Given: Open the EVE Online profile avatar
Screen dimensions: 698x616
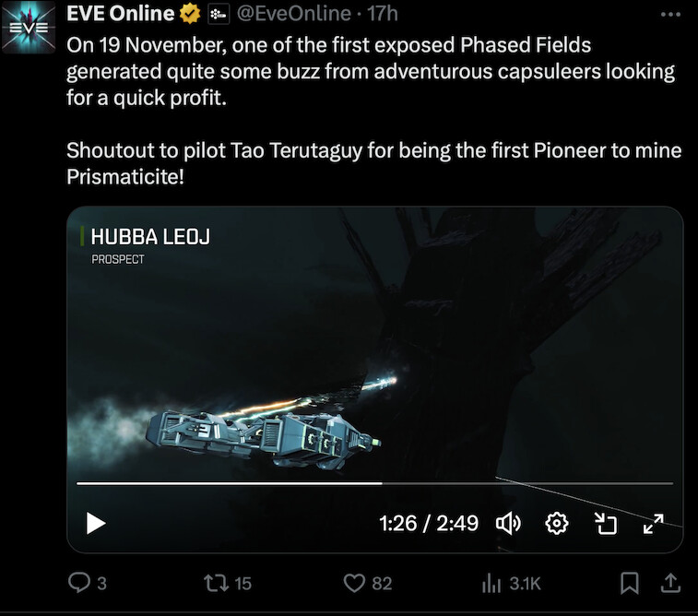Looking at the screenshot, I should (29, 27).
